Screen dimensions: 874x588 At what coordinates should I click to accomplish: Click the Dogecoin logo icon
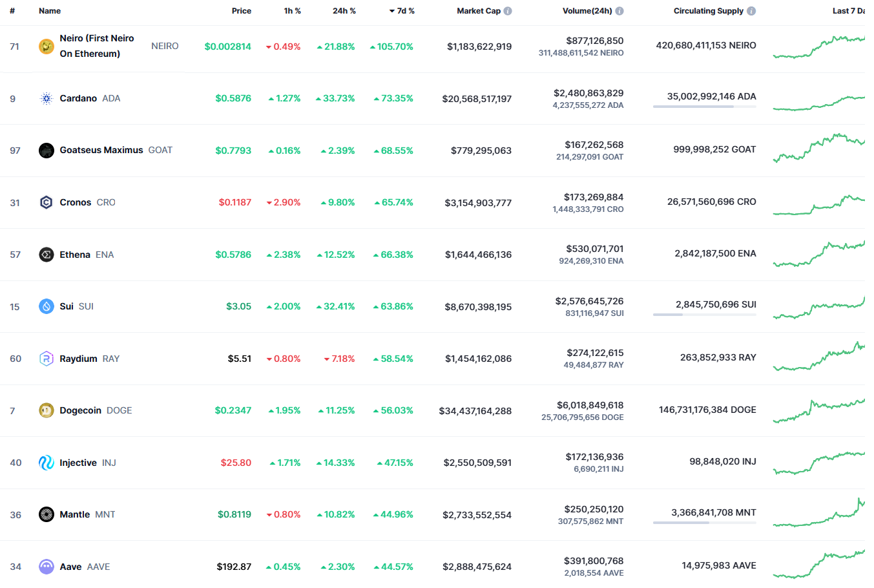pyautogui.click(x=47, y=410)
